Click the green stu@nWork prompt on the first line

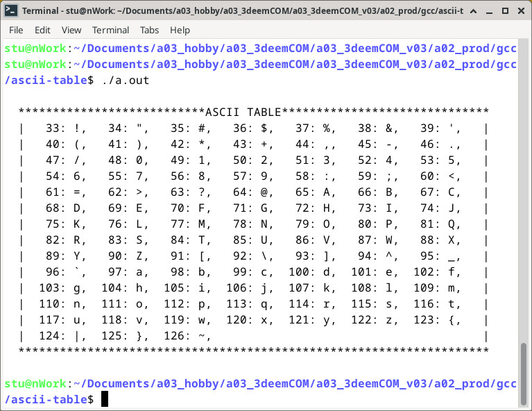(x=35, y=48)
